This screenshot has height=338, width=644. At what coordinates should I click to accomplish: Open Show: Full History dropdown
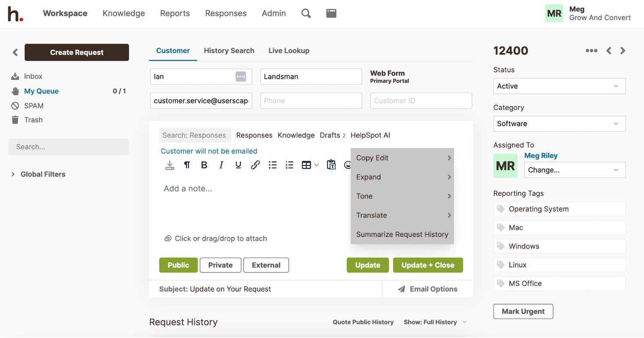[435, 322]
